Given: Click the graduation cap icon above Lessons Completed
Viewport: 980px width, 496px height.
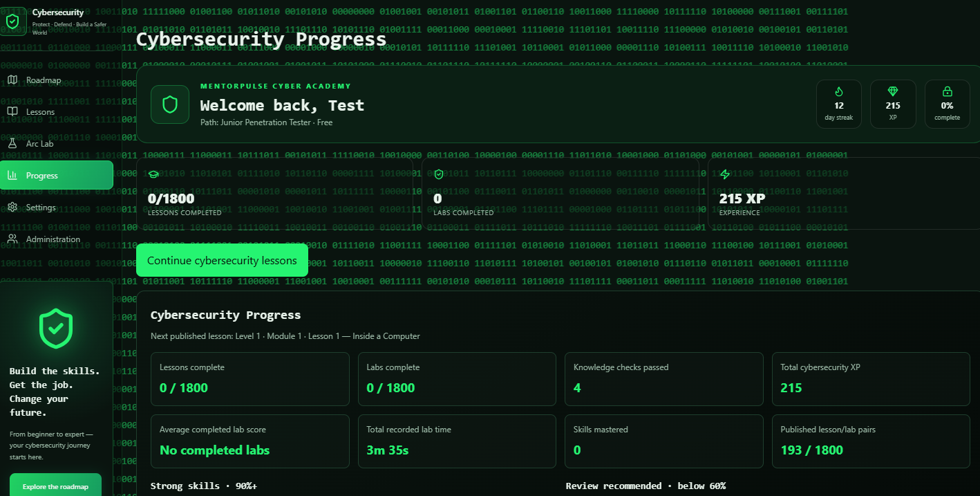Looking at the screenshot, I should click(153, 175).
